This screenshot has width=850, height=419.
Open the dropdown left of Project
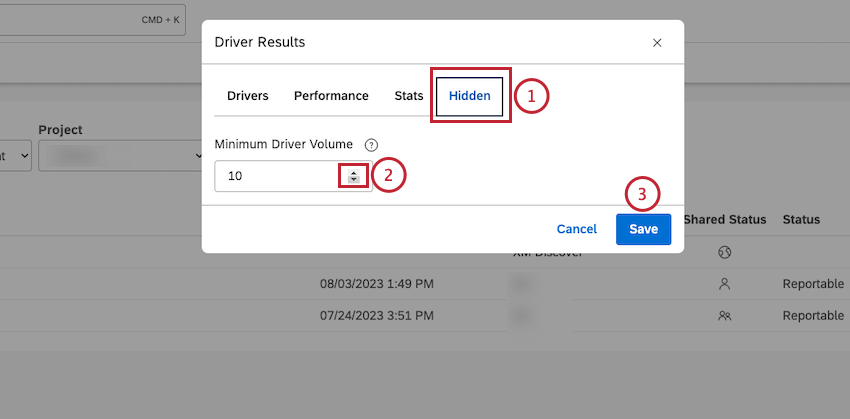coord(15,156)
